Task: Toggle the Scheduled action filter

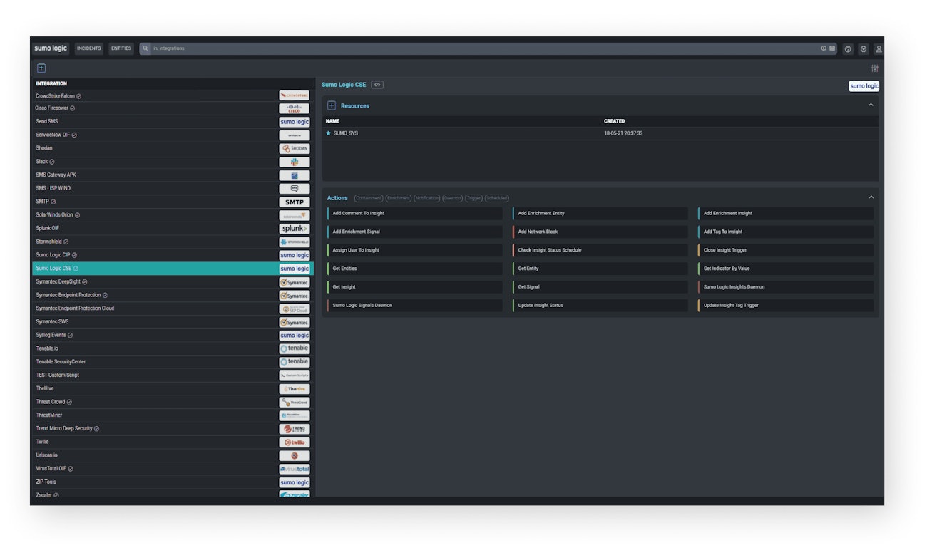Action: pos(497,198)
